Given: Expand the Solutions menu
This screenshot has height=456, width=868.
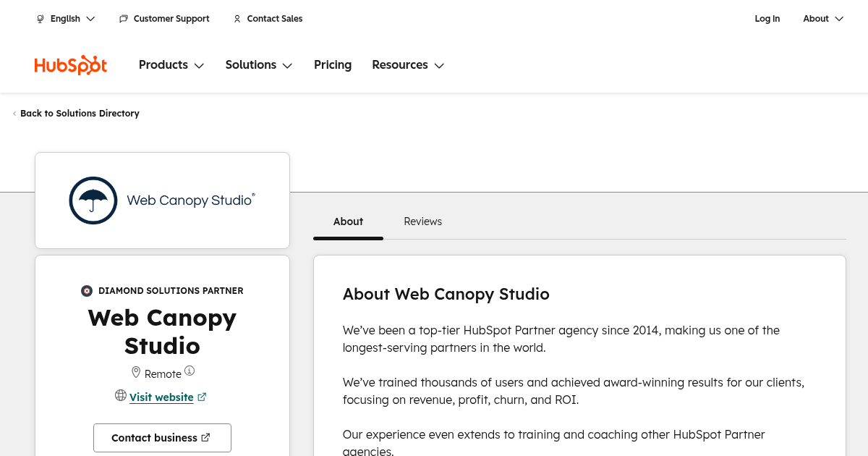Looking at the screenshot, I should click(259, 65).
